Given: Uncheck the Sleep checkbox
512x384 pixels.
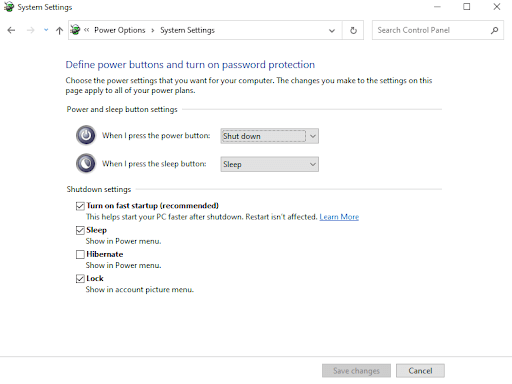Looking at the screenshot, I should tap(80, 230).
